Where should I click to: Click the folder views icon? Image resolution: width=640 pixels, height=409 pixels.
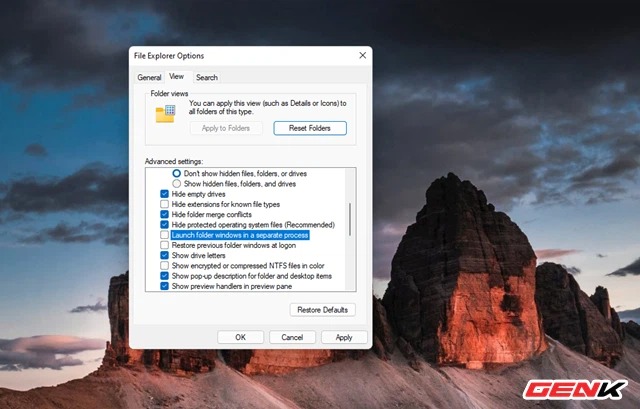click(165, 112)
